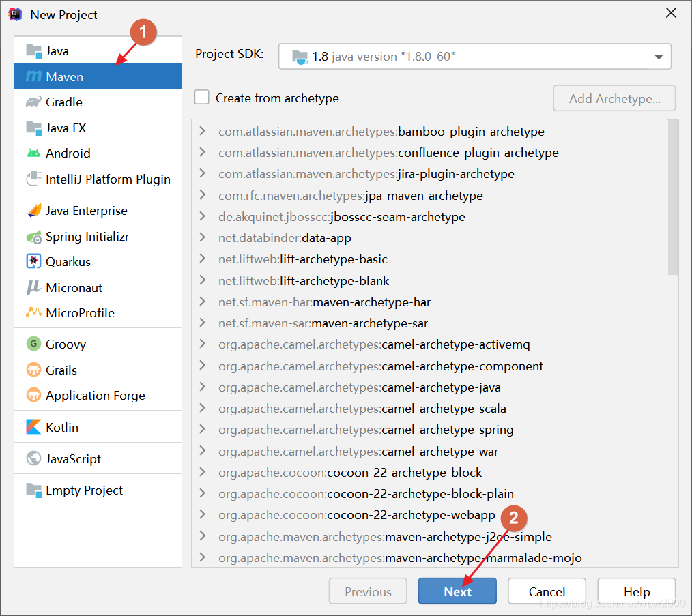Expand jira-plugin-archetype node

click(202, 173)
